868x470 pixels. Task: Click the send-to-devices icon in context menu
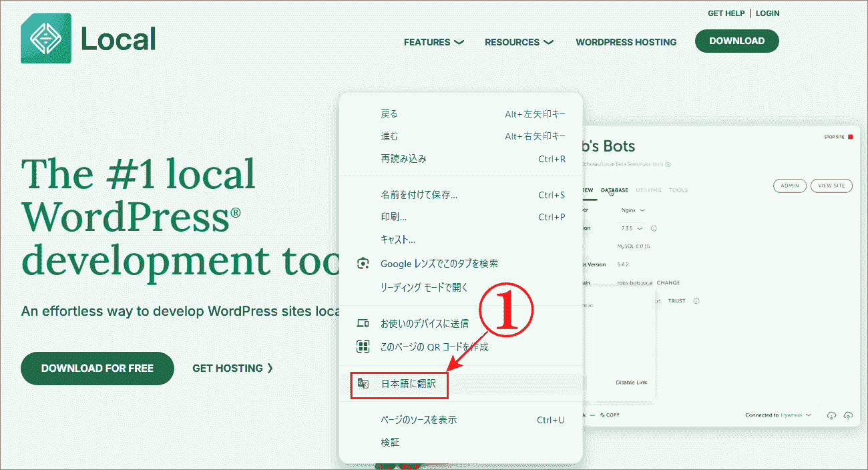pos(363,323)
